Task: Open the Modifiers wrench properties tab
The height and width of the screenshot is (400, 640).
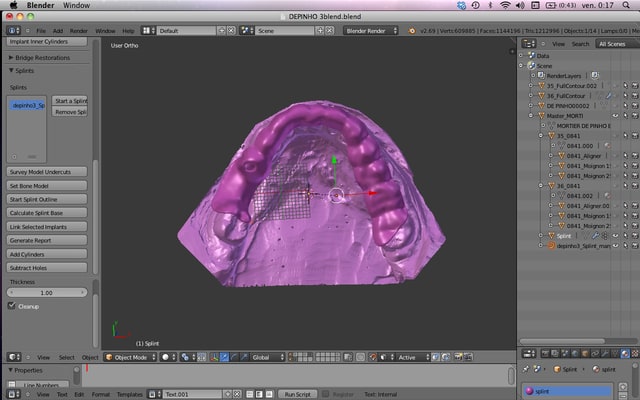Action: (x=605, y=353)
